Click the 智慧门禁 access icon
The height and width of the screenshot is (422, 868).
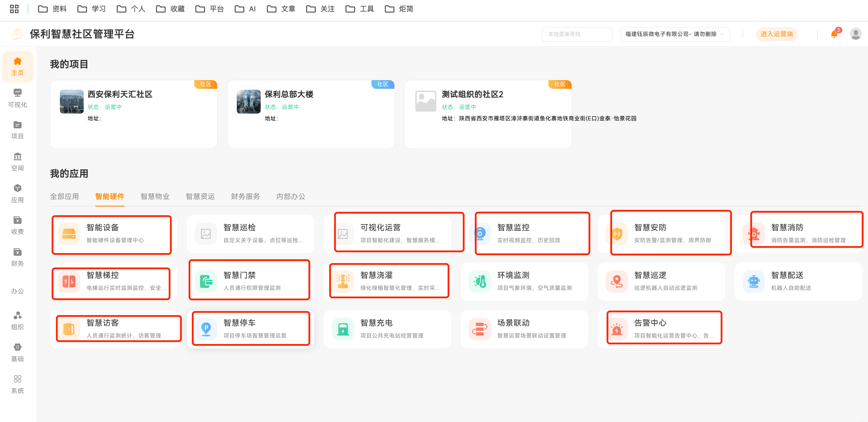[x=206, y=281]
